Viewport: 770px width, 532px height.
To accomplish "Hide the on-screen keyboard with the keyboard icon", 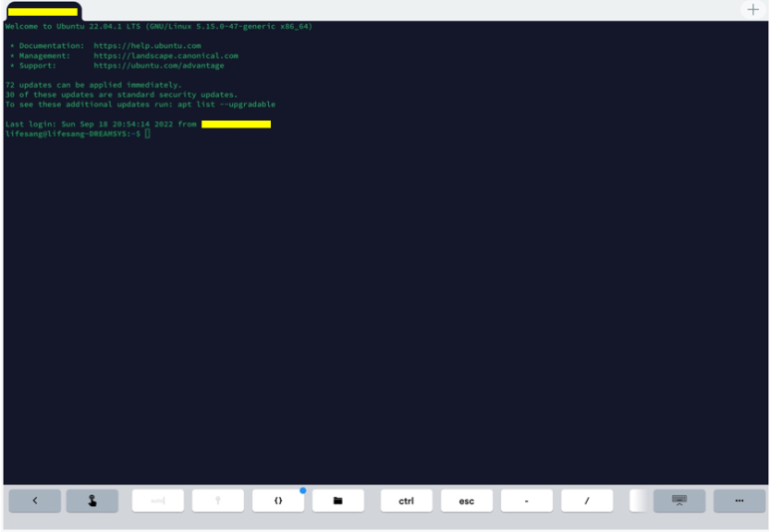I will 679,500.
